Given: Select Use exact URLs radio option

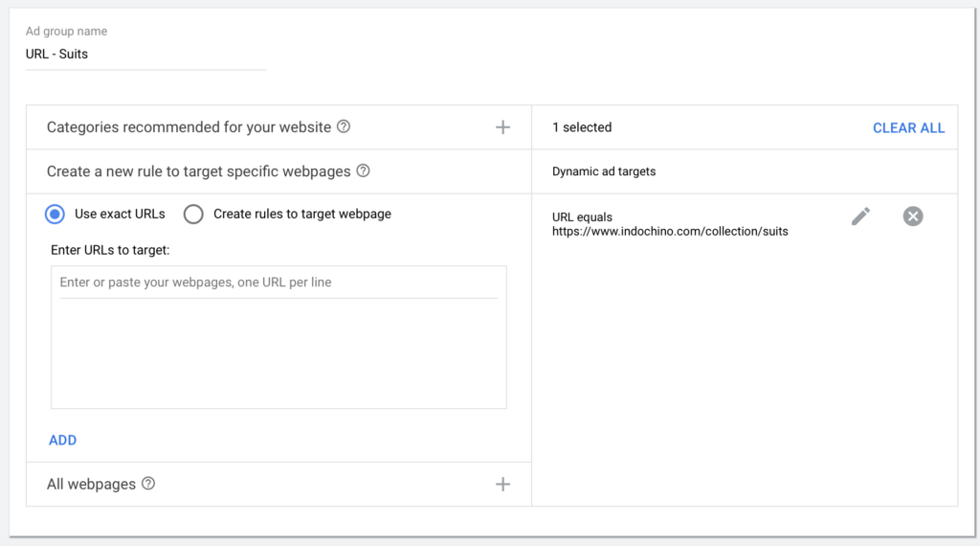Looking at the screenshot, I should 55,214.
